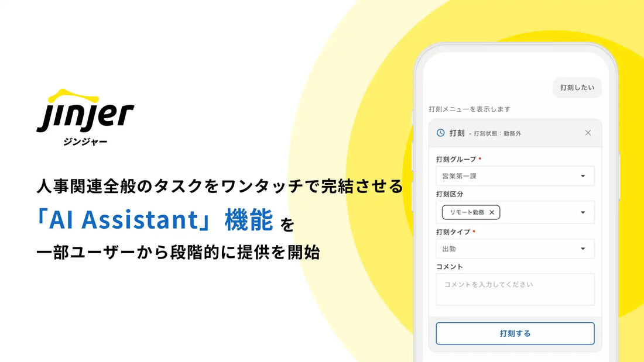
Task: Click the 「AI Assistant」機能 heading text
Action: (155, 219)
